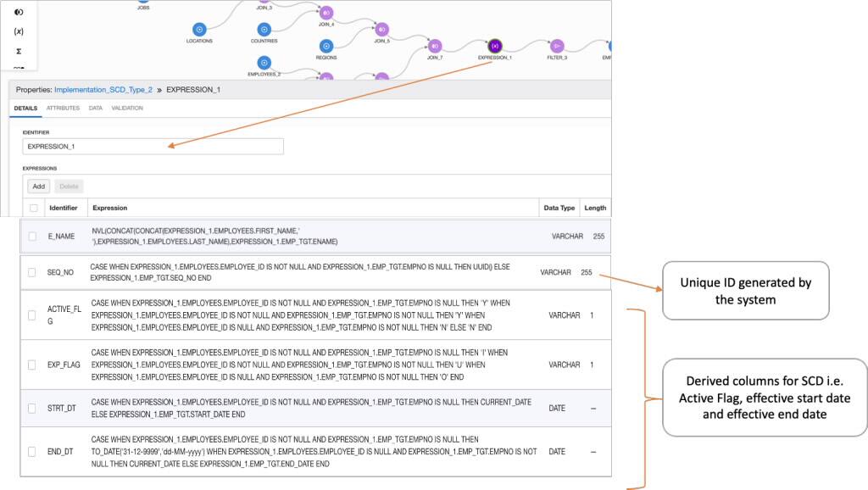
Task: Click the REGIONS data entity node
Action: [325, 45]
